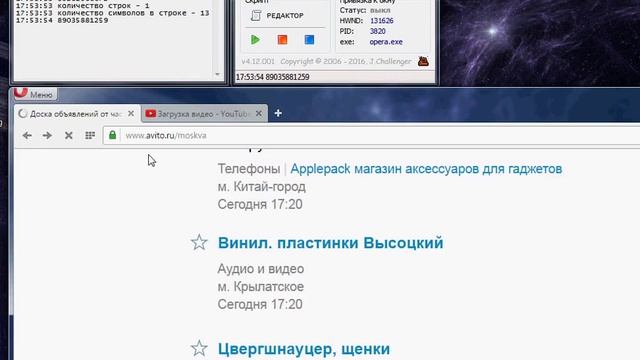Click the log line количество строк - 1
The image size is (640, 360).
pos(82,6)
